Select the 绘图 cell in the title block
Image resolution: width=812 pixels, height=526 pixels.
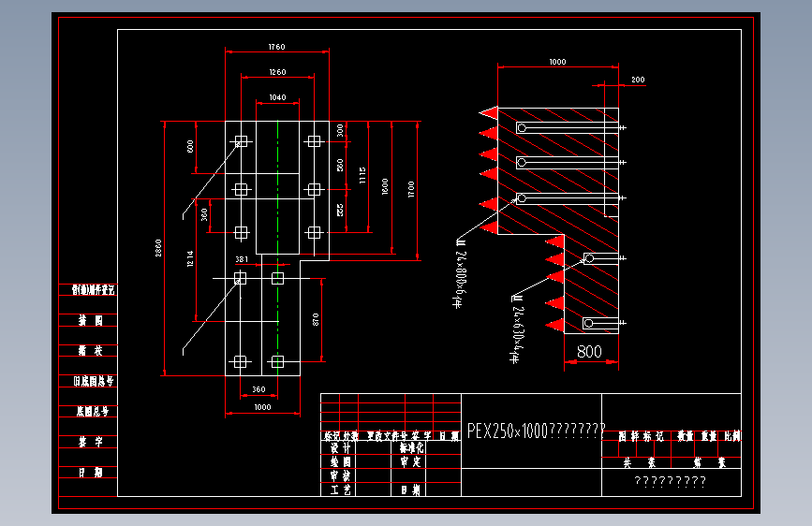click(341, 461)
